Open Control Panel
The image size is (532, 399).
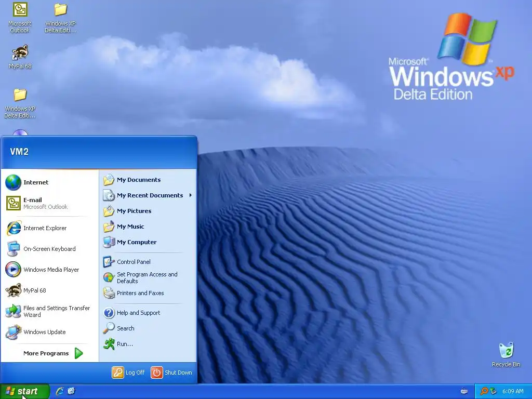tap(148, 262)
